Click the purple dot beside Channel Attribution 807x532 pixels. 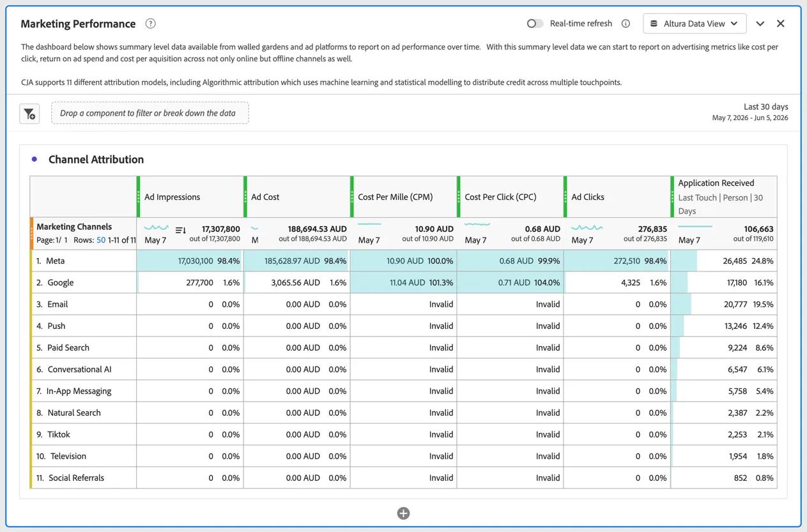[x=35, y=159]
